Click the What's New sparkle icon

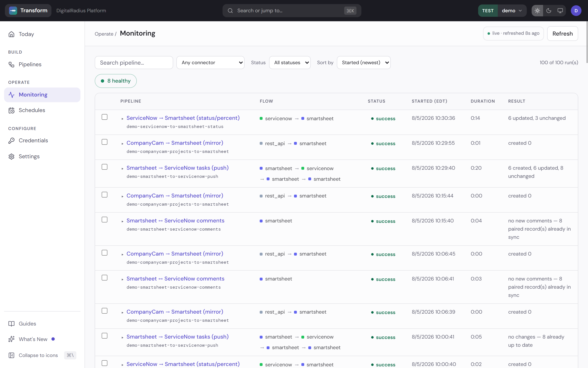(x=11, y=339)
